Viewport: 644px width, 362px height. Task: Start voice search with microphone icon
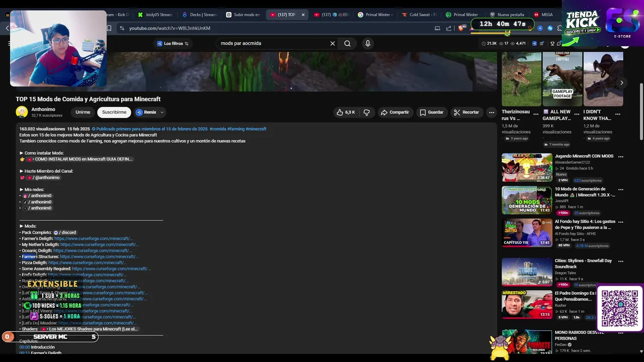click(x=368, y=43)
